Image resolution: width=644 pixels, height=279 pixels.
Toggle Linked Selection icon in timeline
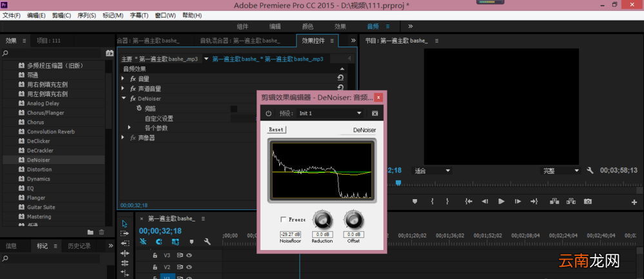click(x=175, y=242)
